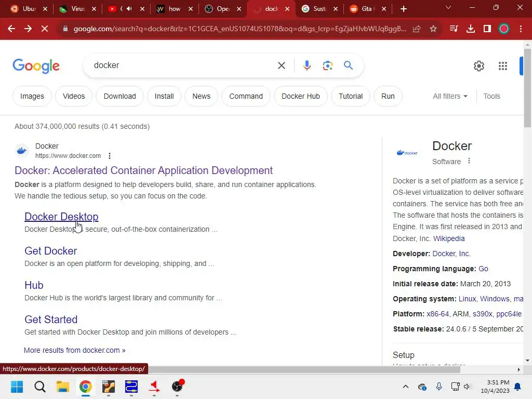
Task: Open the s390x platform link
Action: [x=482, y=314]
